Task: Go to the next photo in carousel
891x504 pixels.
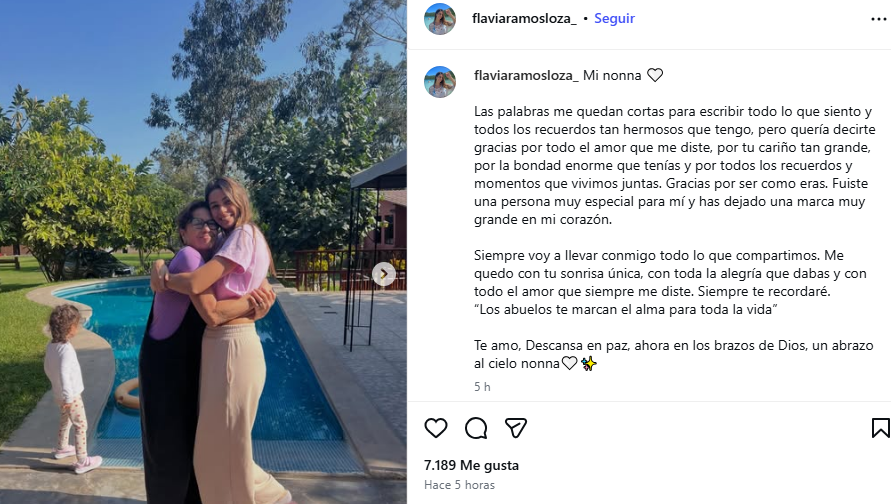Action: pyautogui.click(x=384, y=274)
